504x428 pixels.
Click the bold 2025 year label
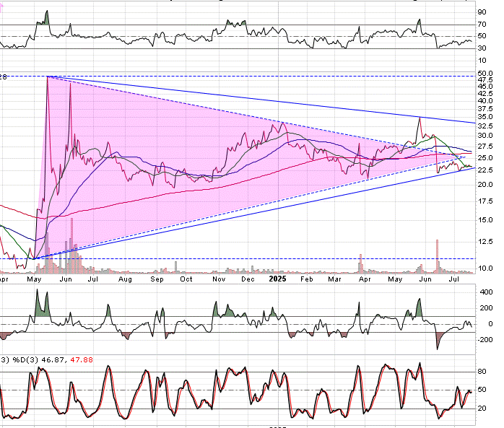pos(277,279)
